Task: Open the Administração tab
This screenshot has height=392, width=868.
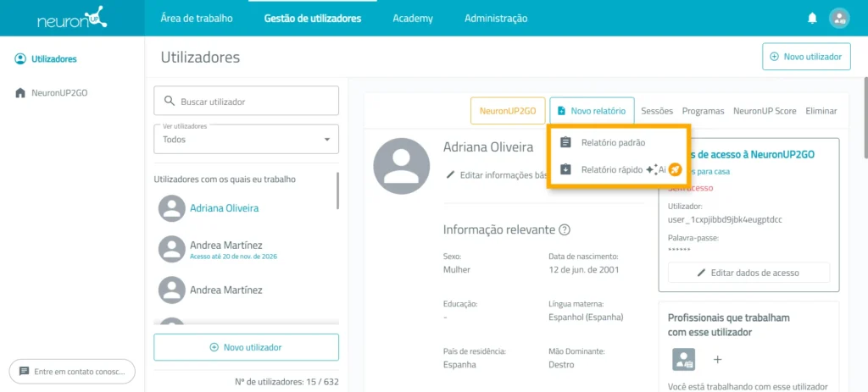Action: (496, 19)
